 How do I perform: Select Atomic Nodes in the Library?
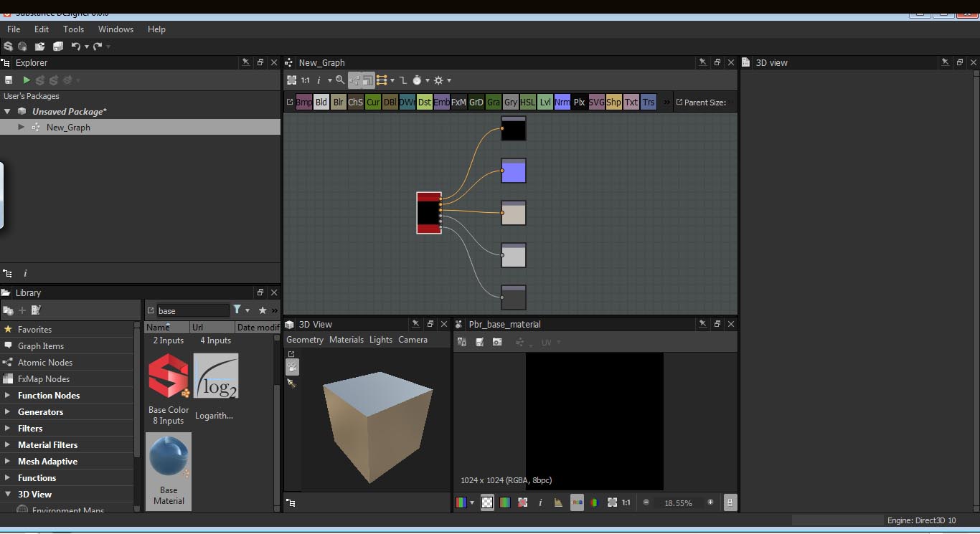tap(44, 363)
